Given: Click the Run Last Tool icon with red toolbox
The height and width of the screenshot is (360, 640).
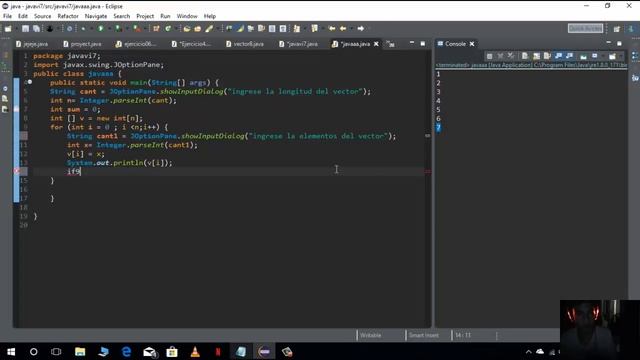Looking at the screenshot, I should 137,29.
